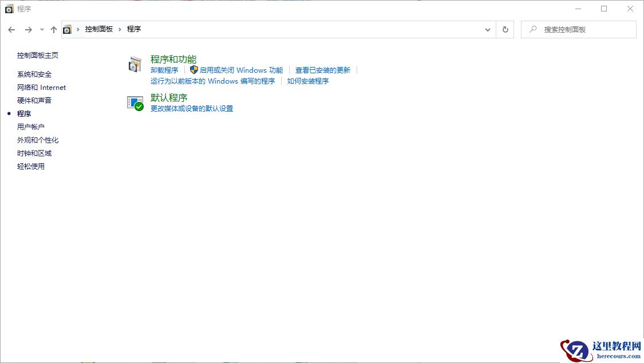The image size is (644, 363).
Task: Open 查看已安装的更新
Action: (325, 69)
